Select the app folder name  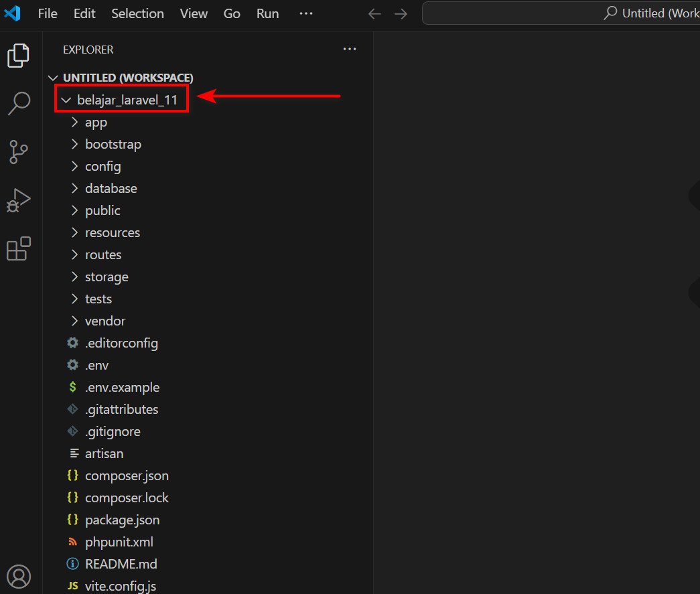tap(96, 123)
